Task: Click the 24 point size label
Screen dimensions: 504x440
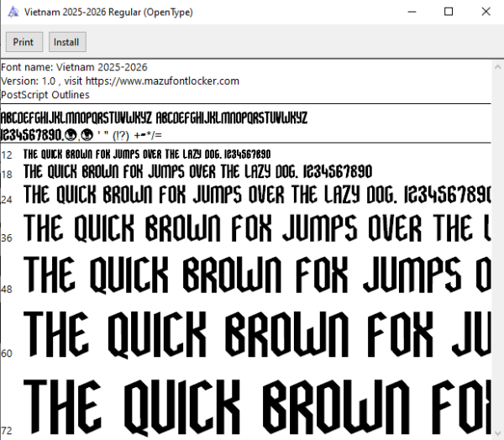Action: click(x=7, y=200)
